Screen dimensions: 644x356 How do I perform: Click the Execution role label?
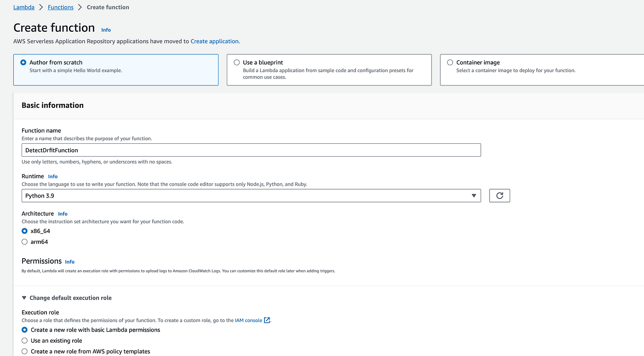click(x=40, y=312)
